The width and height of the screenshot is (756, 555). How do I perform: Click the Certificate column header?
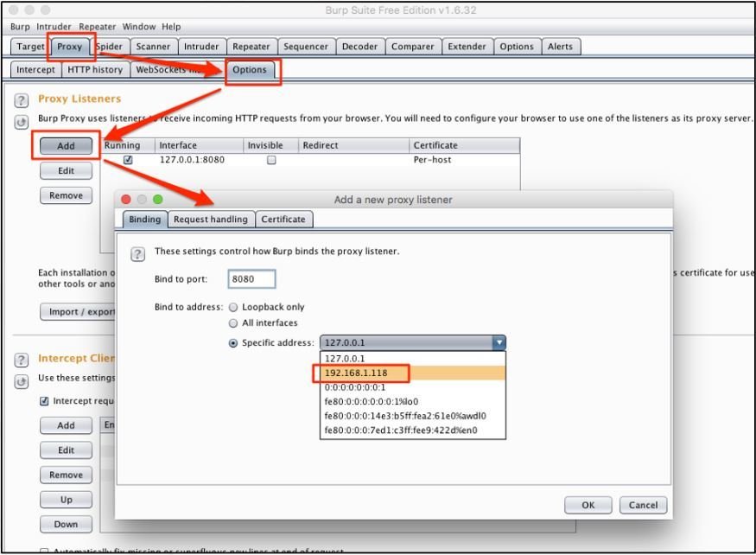click(x=464, y=145)
